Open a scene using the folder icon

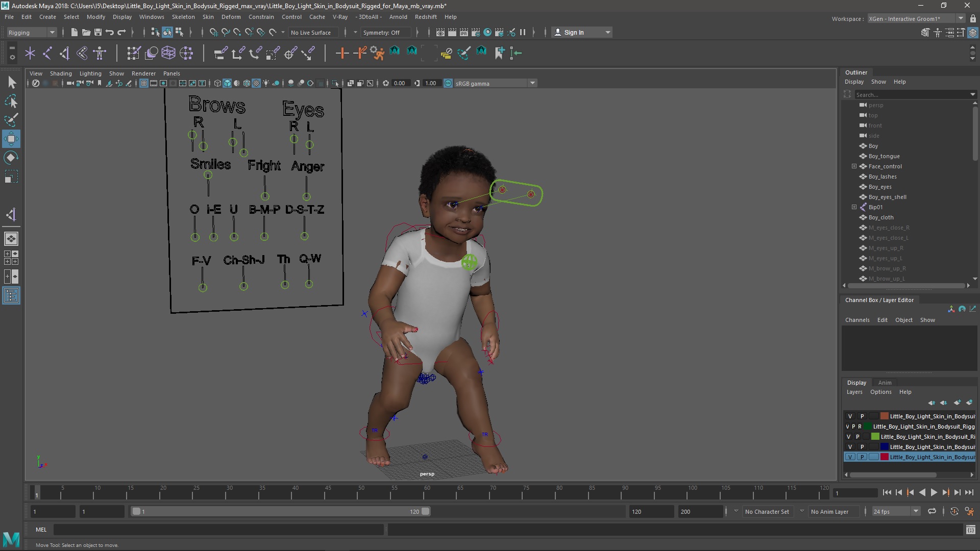(86, 32)
